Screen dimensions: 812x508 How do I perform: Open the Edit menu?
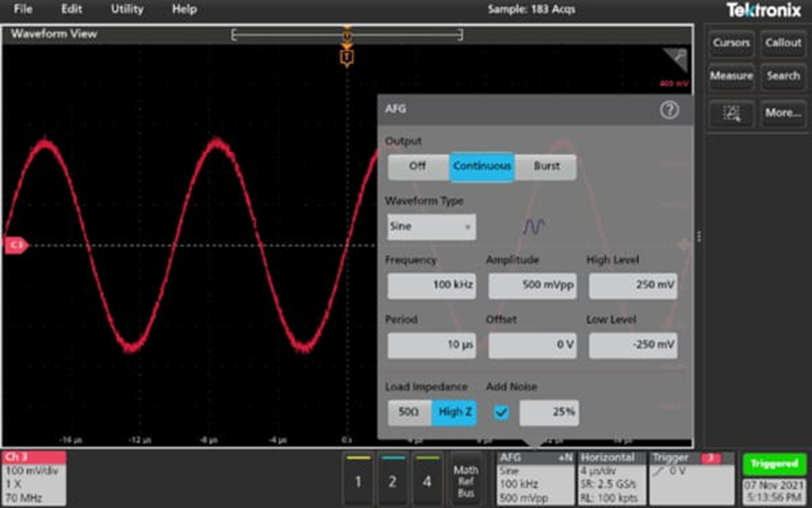point(72,9)
